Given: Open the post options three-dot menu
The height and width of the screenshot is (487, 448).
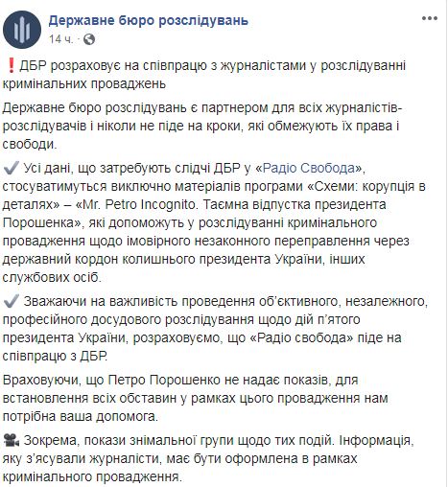Looking at the screenshot, I should coord(430,18).
